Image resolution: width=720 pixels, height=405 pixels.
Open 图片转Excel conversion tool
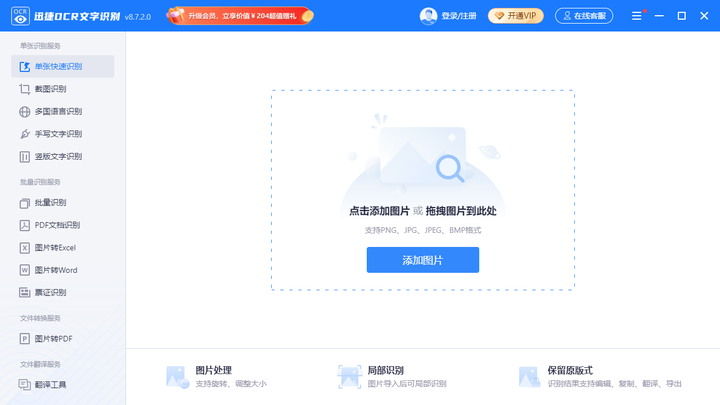62,248
